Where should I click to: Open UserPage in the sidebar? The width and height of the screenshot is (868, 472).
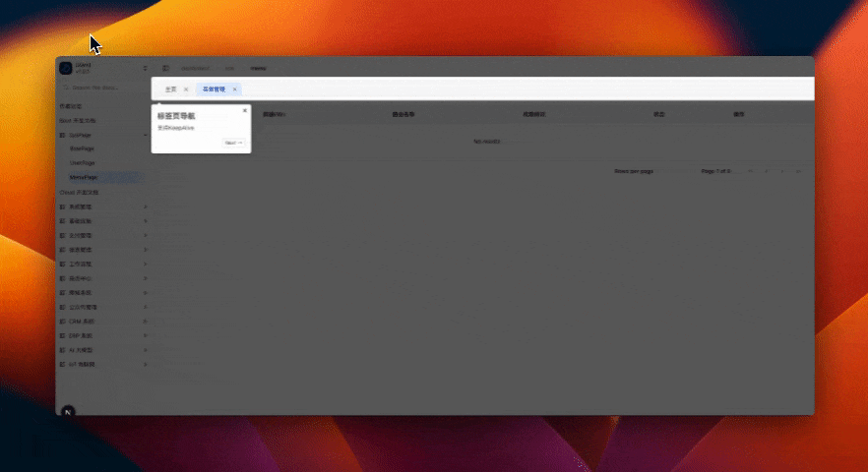tap(83, 163)
